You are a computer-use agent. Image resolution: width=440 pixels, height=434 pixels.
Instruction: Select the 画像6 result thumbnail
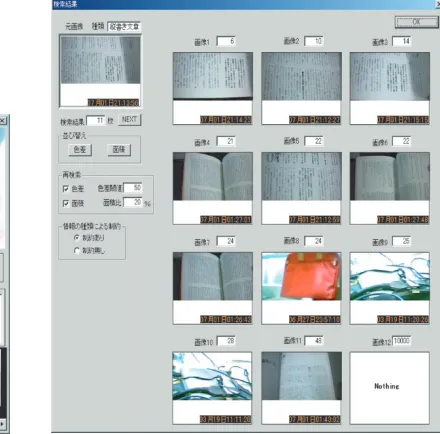(390, 188)
